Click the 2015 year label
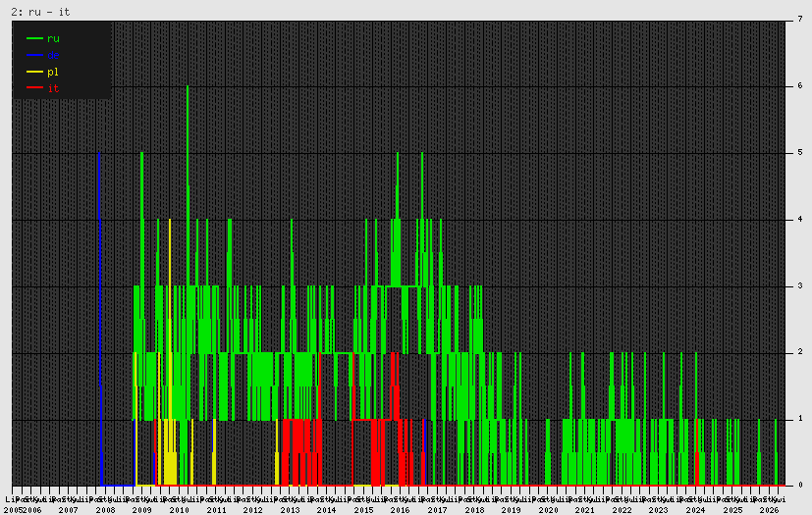This screenshot has height=515, width=812. point(363,510)
